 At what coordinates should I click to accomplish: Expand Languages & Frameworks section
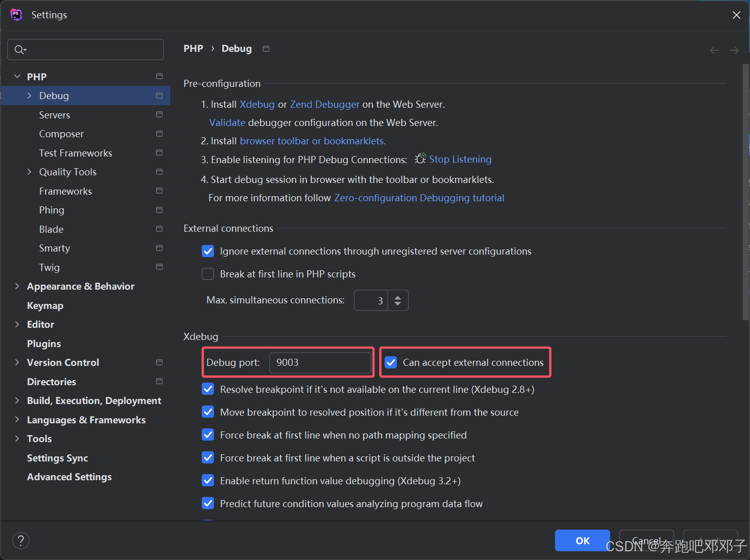pos(17,419)
